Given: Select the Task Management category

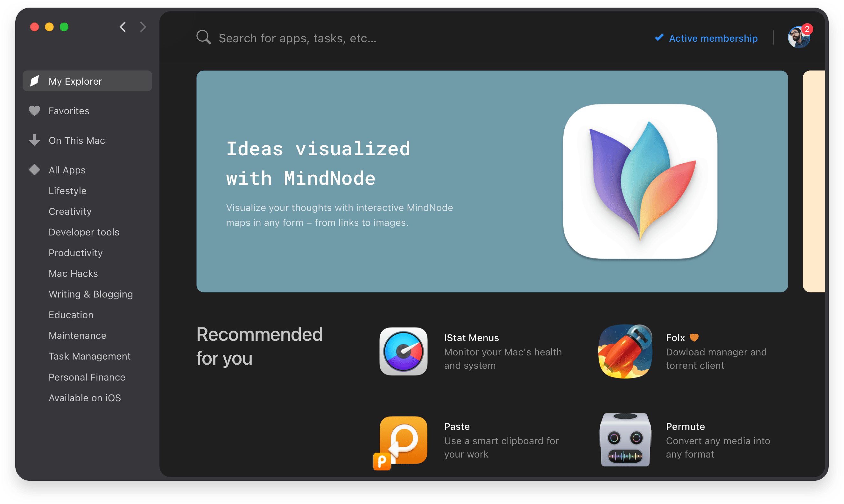Looking at the screenshot, I should tap(89, 356).
